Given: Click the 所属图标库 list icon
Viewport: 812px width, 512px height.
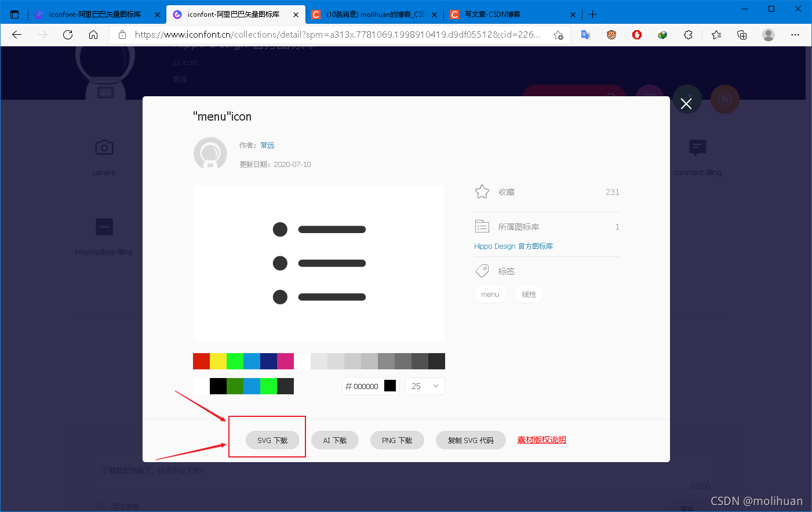Looking at the screenshot, I should [x=482, y=226].
